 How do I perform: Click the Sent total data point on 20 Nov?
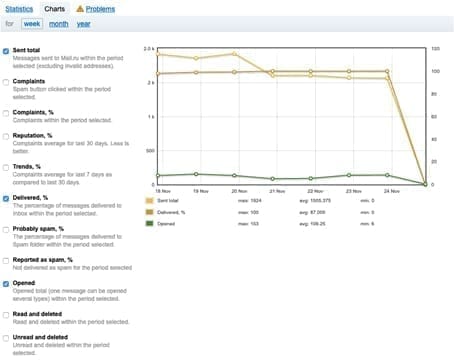tap(234, 53)
